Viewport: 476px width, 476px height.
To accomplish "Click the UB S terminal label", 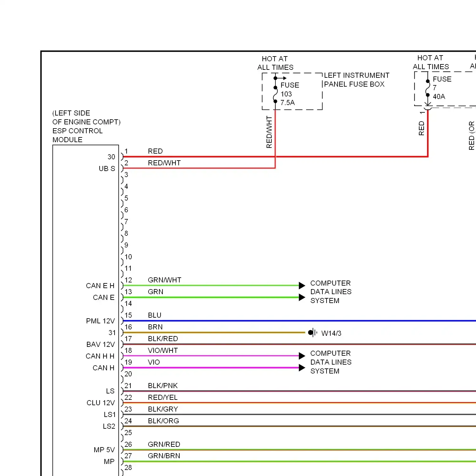I will click(x=107, y=169).
